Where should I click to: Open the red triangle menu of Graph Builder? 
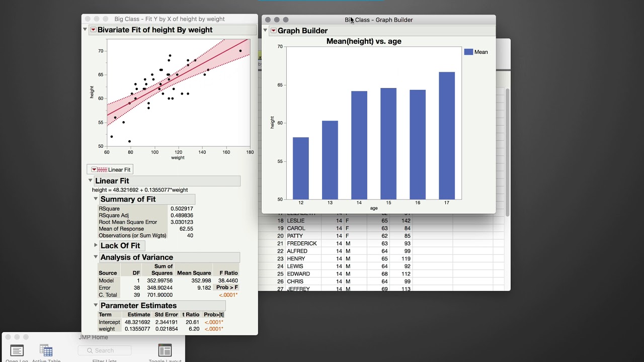coord(273,31)
